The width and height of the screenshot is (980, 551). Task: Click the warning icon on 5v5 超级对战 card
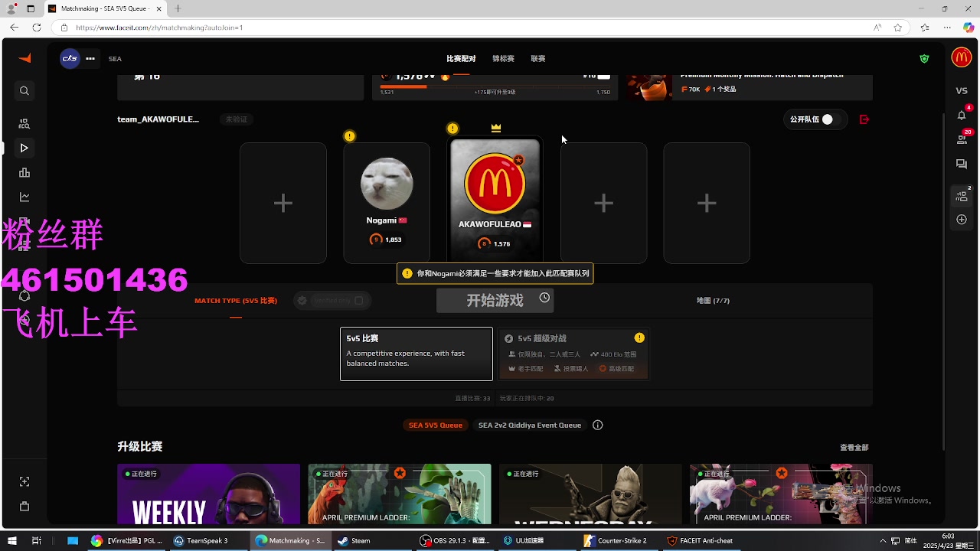tap(639, 337)
